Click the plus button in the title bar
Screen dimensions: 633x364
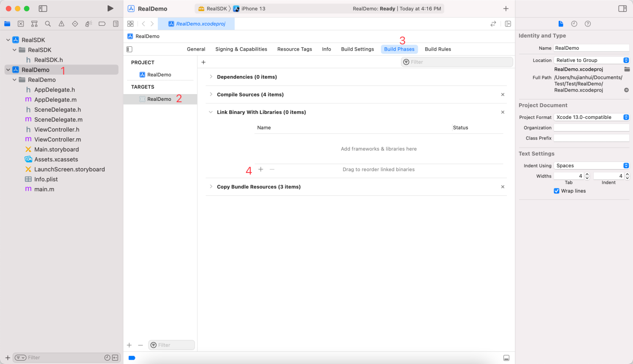[506, 8]
